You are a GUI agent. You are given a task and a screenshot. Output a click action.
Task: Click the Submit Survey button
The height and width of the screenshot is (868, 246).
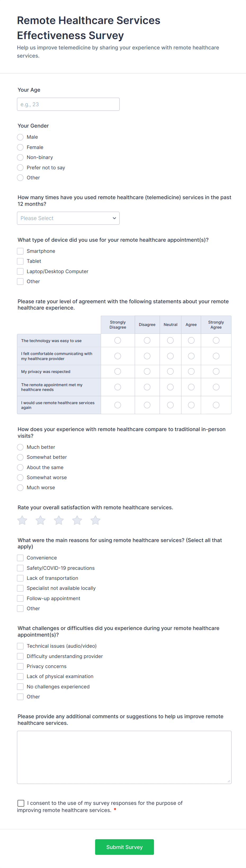point(124,847)
